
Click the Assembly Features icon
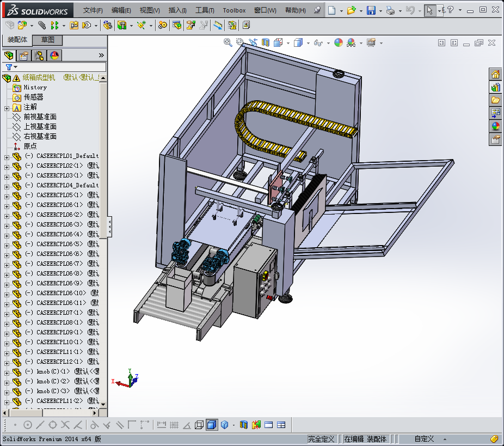(x=122, y=25)
